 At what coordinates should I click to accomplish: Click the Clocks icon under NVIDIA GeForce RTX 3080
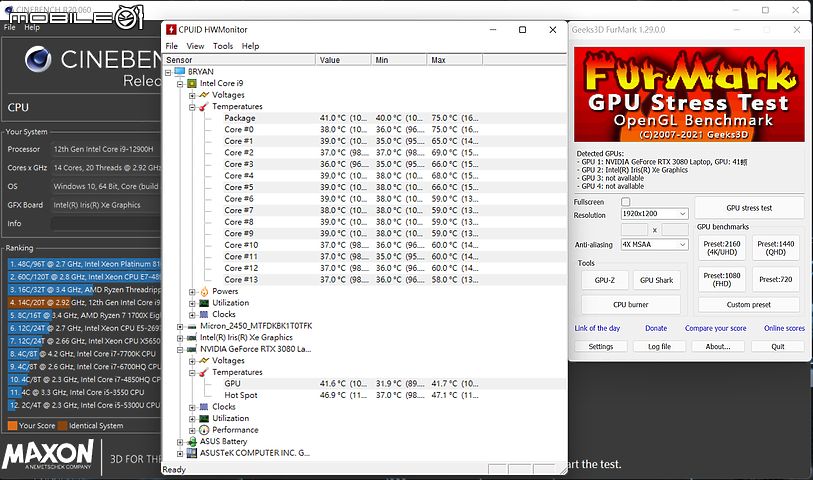[204, 407]
